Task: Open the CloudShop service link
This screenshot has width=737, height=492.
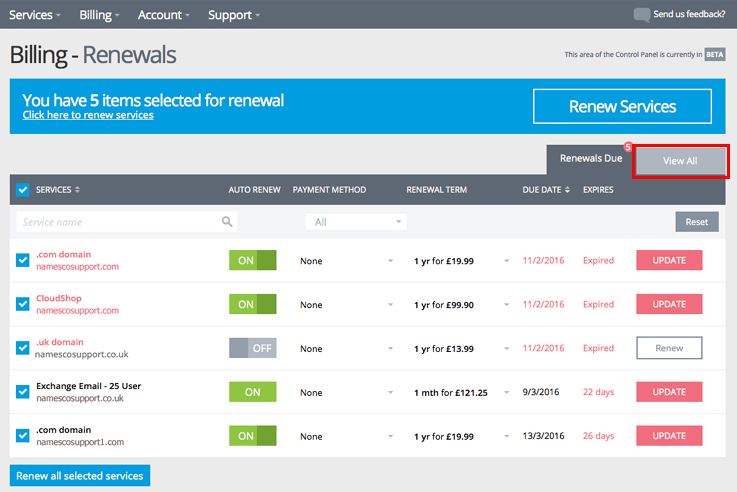Action: (x=59, y=298)
